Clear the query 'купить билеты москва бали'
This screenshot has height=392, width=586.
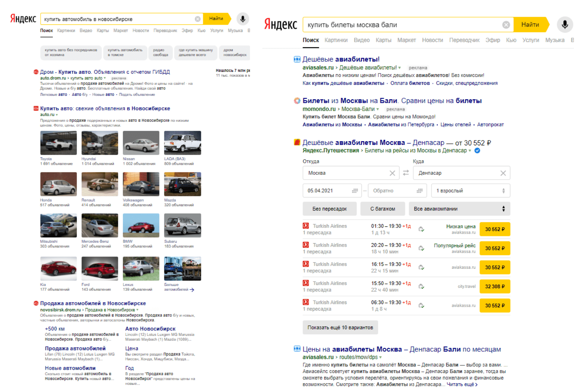tap(506, 25)
